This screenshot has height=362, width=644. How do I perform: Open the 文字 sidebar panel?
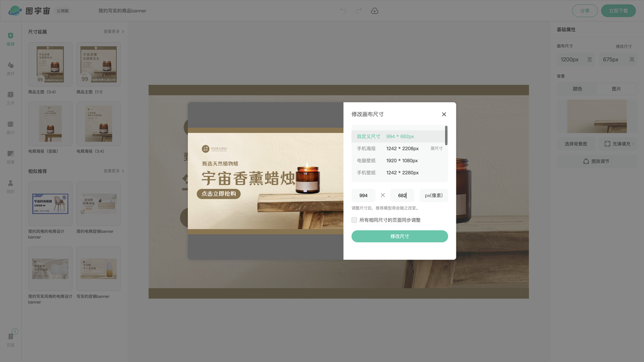tap(10, 98)
